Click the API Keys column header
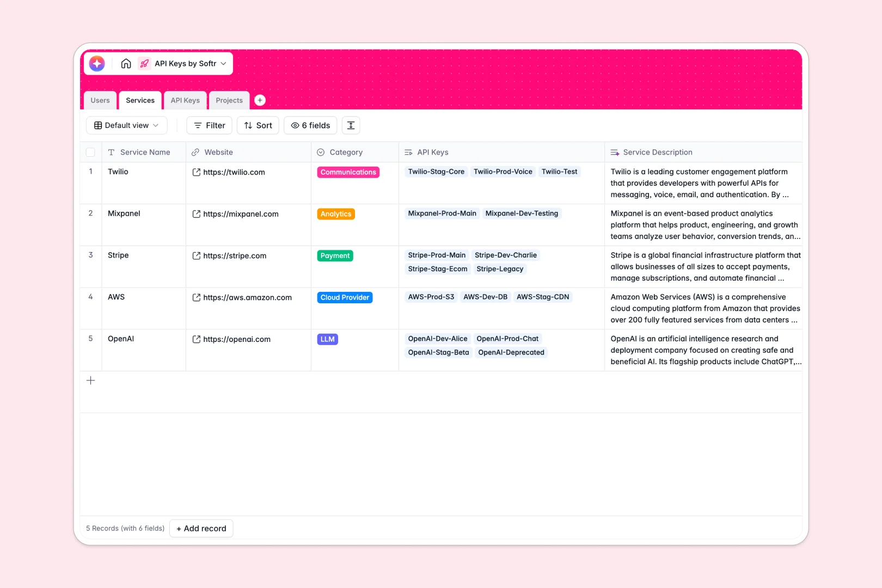882x588 pixels. pyautogui.click(x=501, y=152)
